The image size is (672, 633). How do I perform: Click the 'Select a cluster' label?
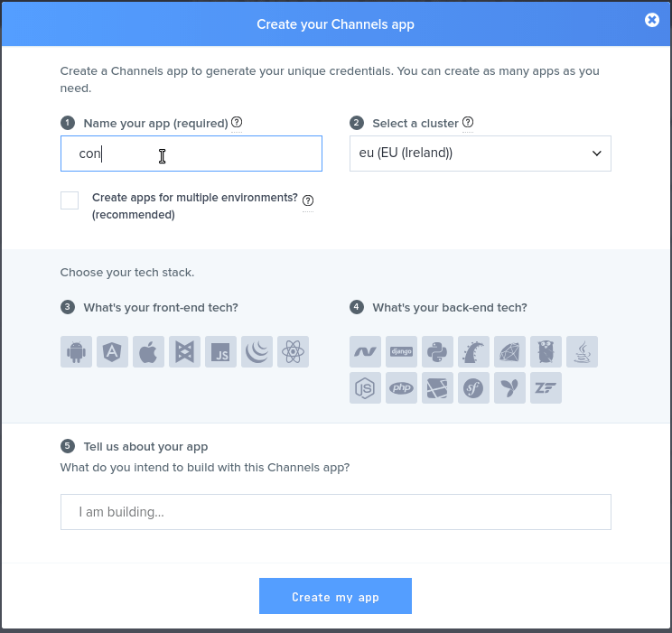pyautogui.click(x=415, y=124)
